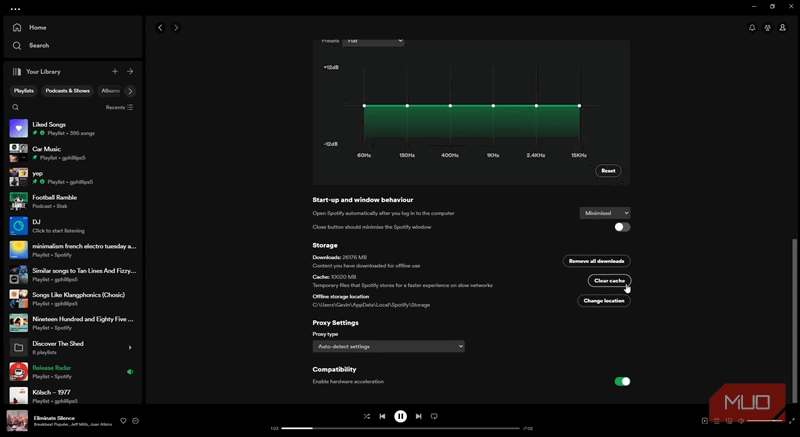Click the 60Hz equalizer handle
Screen dimensions: 800x437
pos(364,106)
